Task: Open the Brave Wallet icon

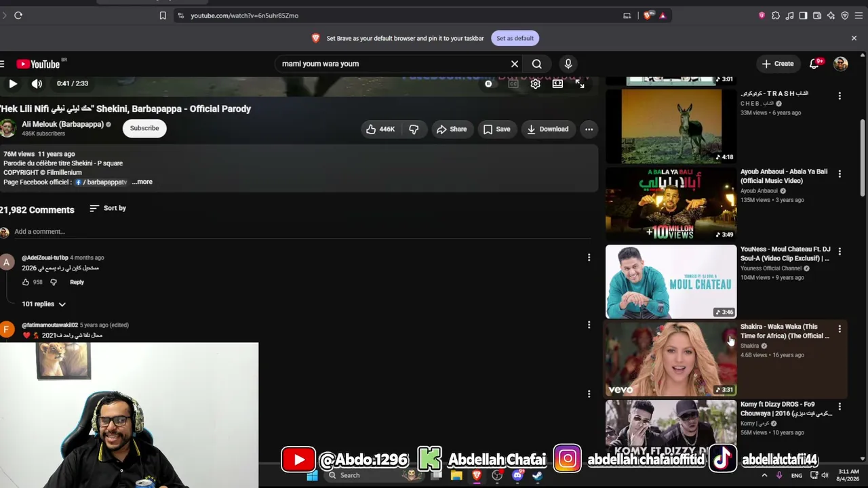Action: click(817, 16)
